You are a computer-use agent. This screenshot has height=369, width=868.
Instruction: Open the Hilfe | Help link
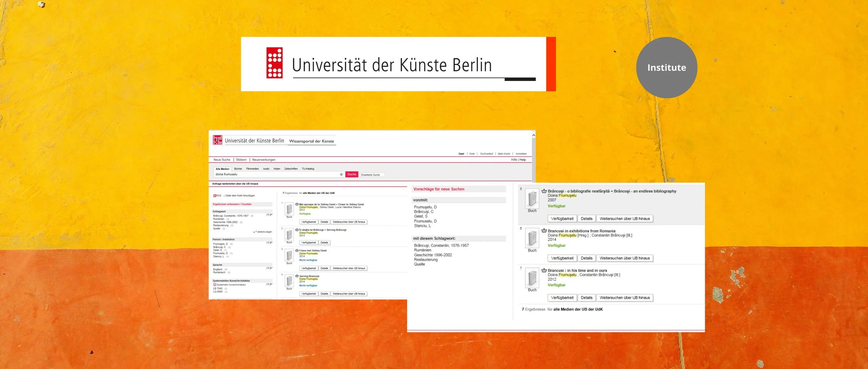pyautogui.click(x=519, y=160)
